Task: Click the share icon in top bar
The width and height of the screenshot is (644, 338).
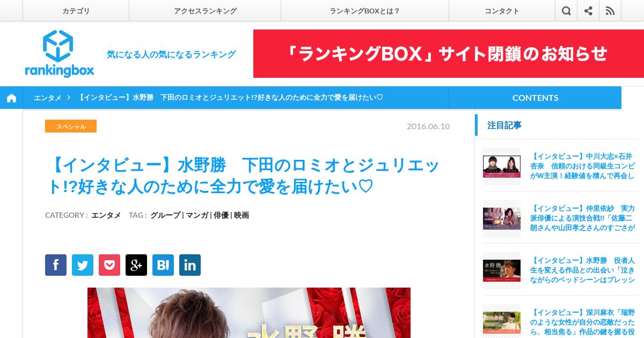Action: click(588, 11)
